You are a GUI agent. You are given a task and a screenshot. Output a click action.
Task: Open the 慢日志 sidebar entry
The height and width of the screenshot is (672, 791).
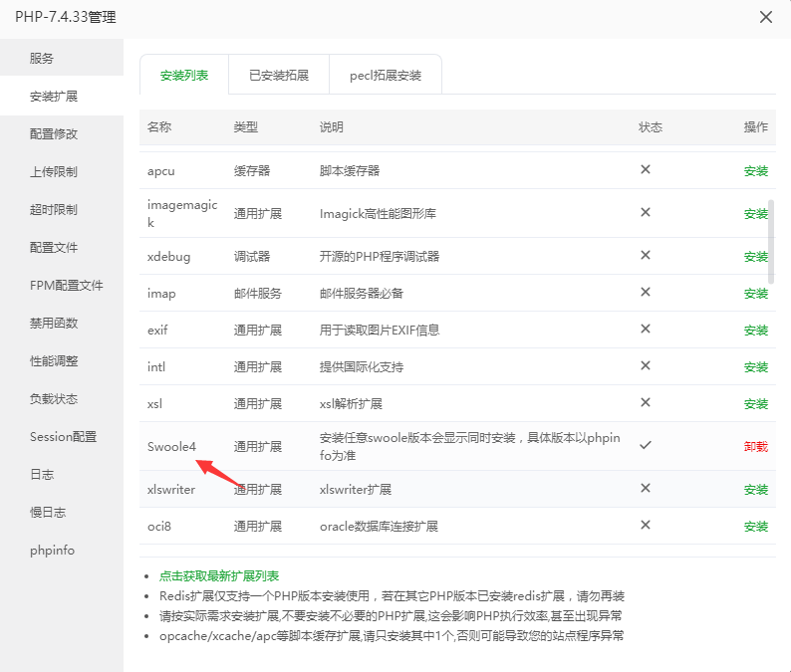[48, 513]
